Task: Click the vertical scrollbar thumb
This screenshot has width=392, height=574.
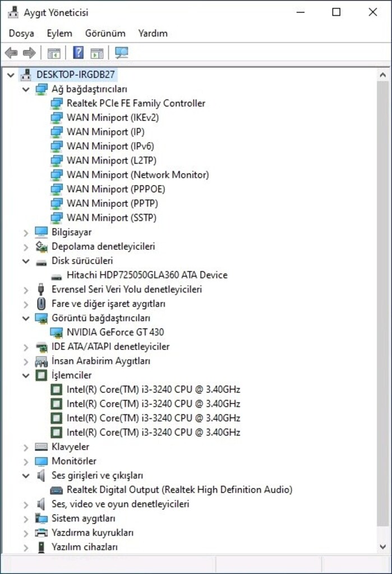Action: (383, 304)
